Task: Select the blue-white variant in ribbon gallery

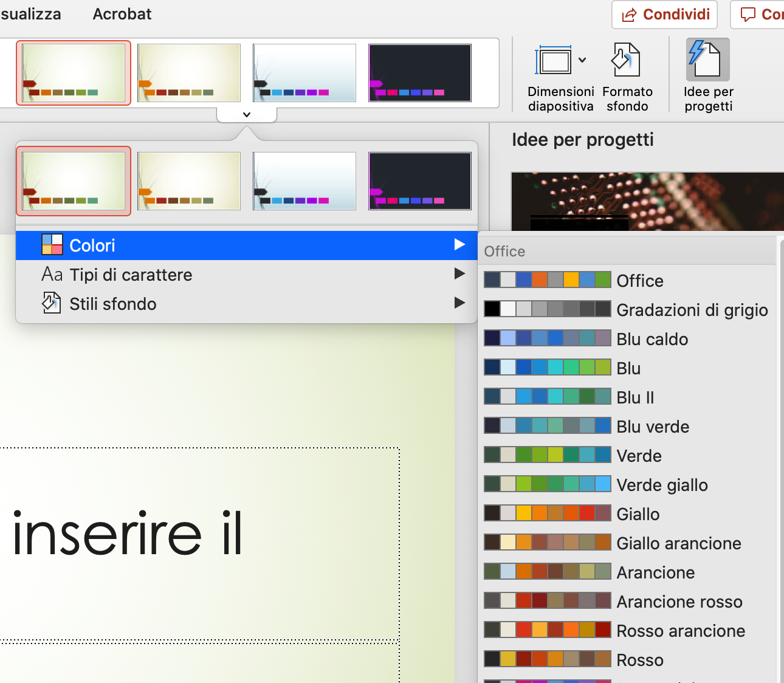Action: pos(304,73)
